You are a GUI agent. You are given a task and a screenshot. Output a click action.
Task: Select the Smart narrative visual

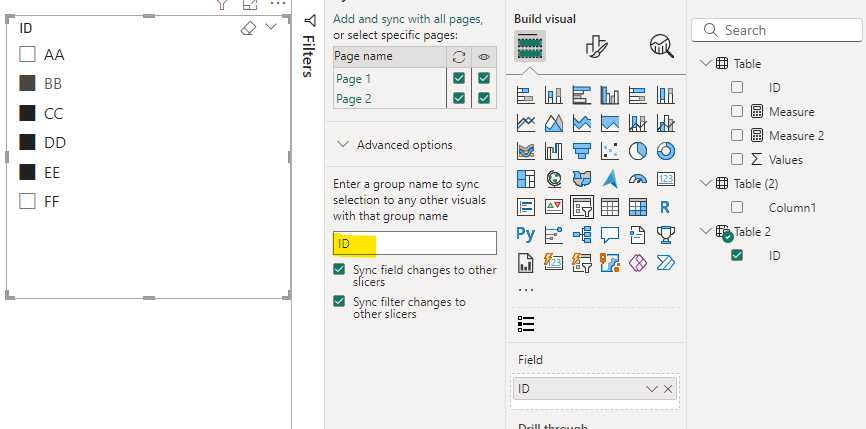637,235
